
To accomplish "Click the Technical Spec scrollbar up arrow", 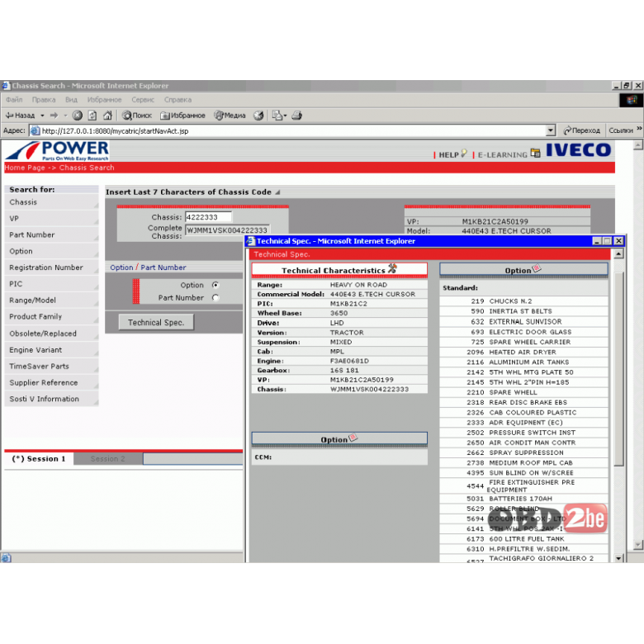I will pyautogui.click(x=618, y=254).
